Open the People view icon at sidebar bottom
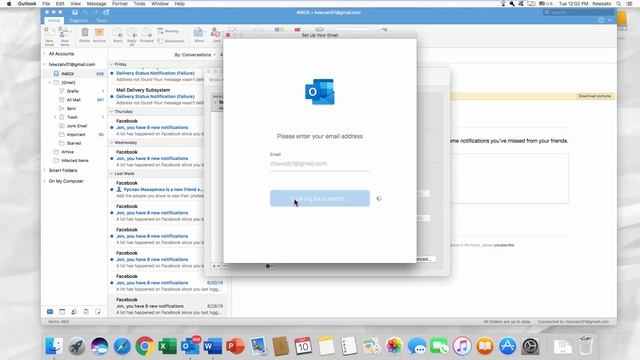Screen dimensions: 640x360 (x=74, y=312)
